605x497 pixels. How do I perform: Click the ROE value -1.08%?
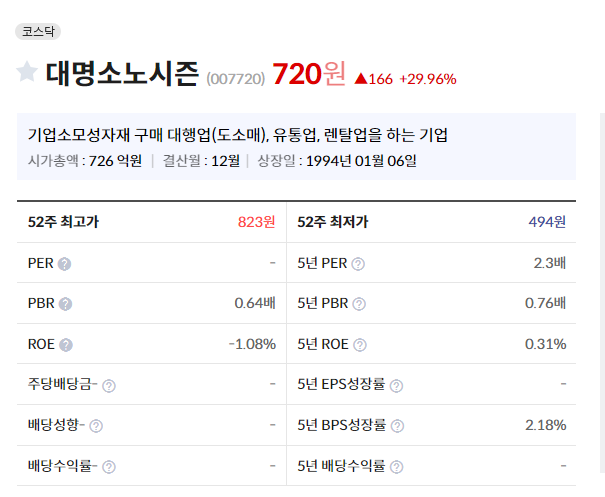tap(252, 344)
